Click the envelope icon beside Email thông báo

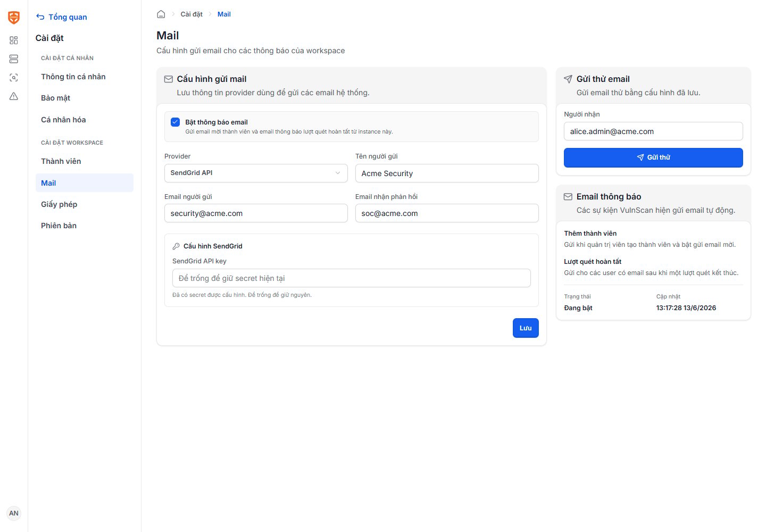tap(568, 197)
